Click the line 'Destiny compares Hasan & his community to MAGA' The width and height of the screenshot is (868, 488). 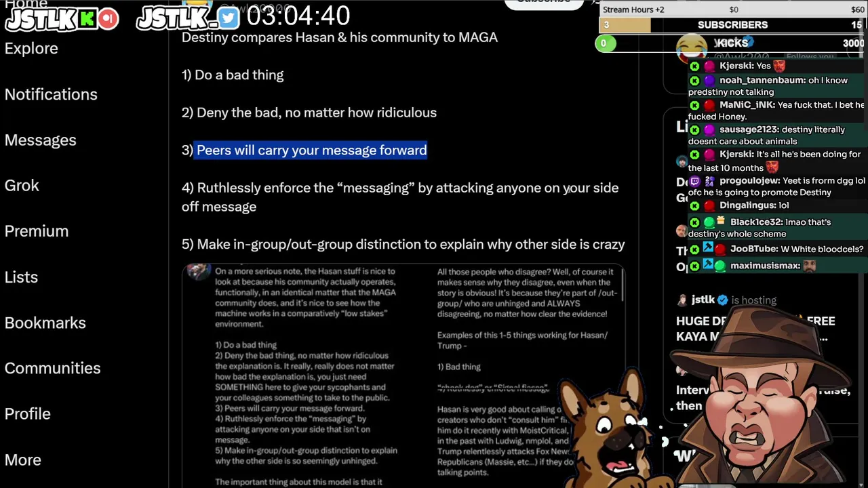tap(340, 37)
